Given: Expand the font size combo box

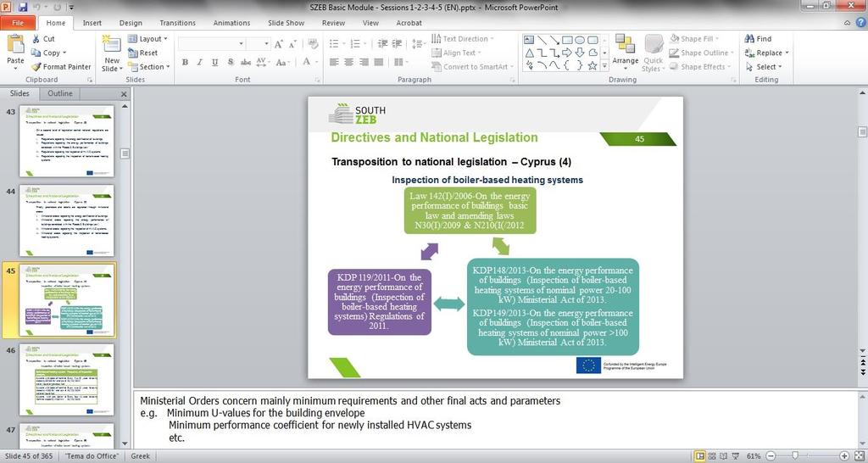Looking at the screenshot, I should point(266,44).
